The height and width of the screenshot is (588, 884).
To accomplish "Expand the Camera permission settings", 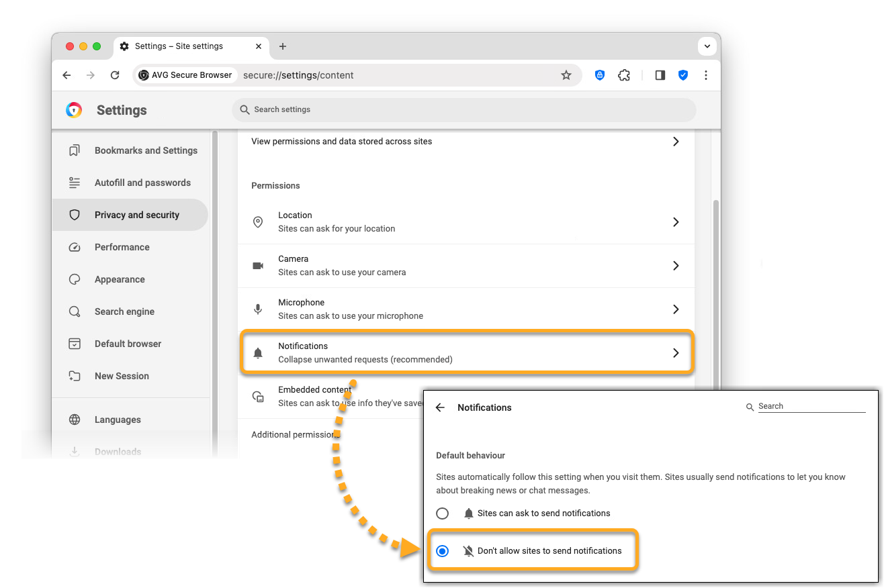I will pos(466,266).
